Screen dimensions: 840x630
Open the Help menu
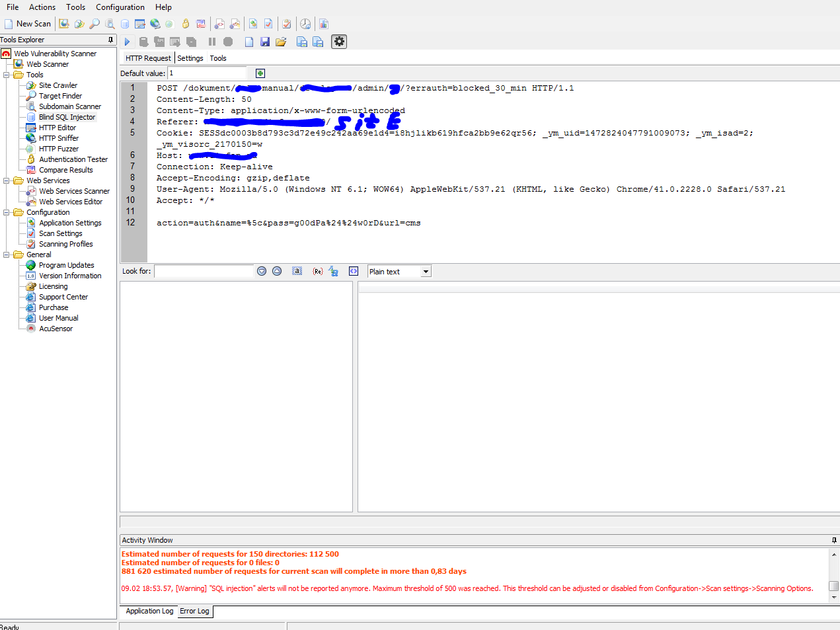(x=163, y=7)
